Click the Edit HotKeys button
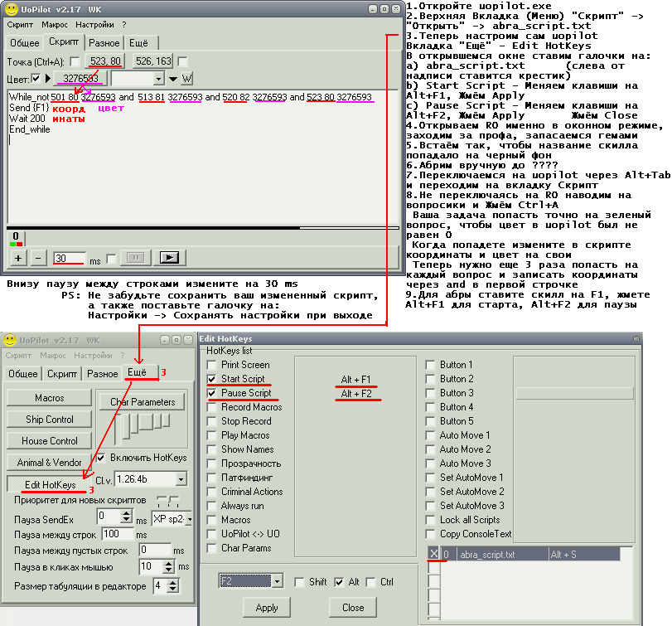 tap(51, 484)
